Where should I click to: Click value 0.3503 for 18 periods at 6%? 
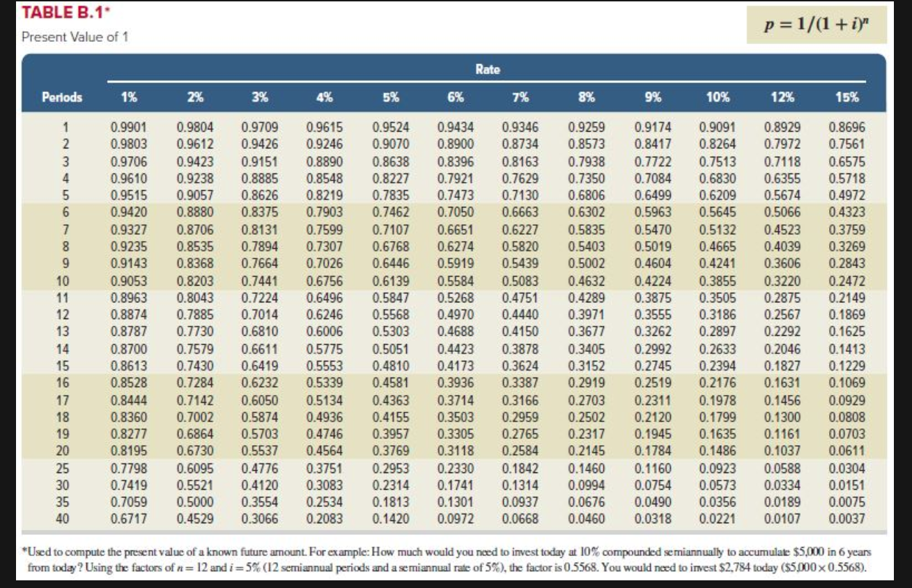[x=455, y=417]
